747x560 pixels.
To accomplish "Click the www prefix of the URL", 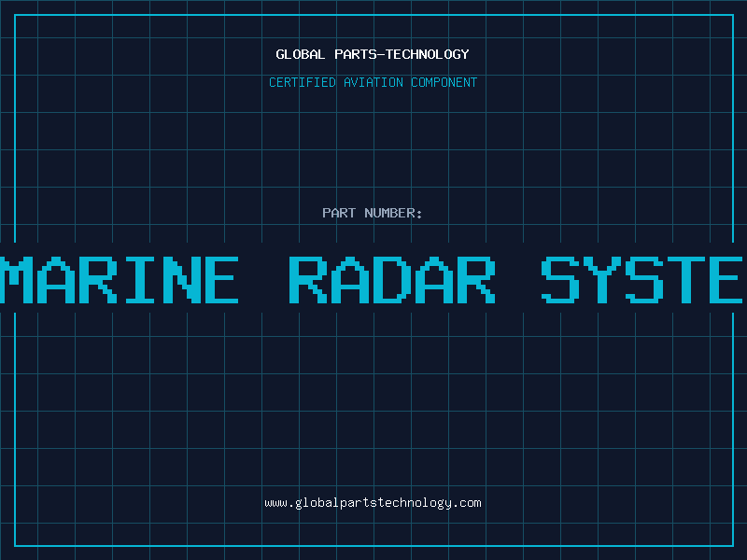I will pyautogui.click(x=275, y=503).
